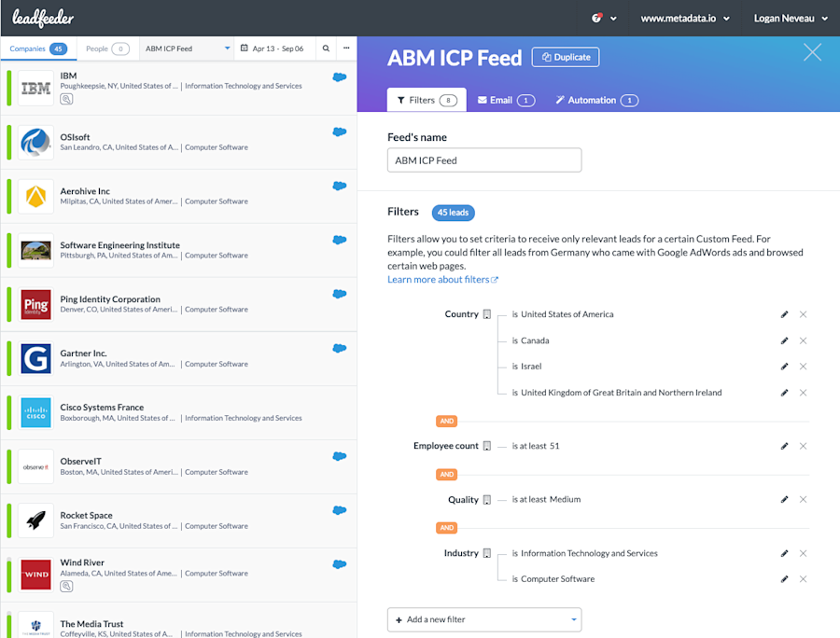Click the magnifier tag icon under Wind River
840x638 pixels.
pos(66,586)
